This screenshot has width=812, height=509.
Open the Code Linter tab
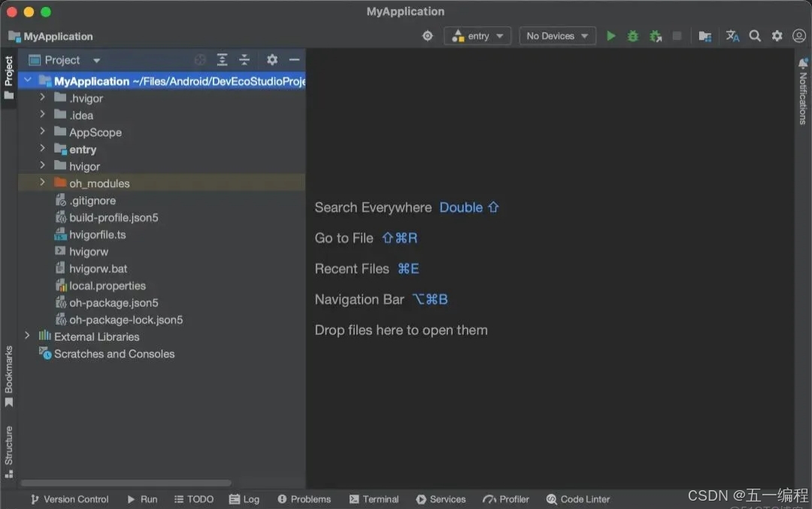point(578,499)
